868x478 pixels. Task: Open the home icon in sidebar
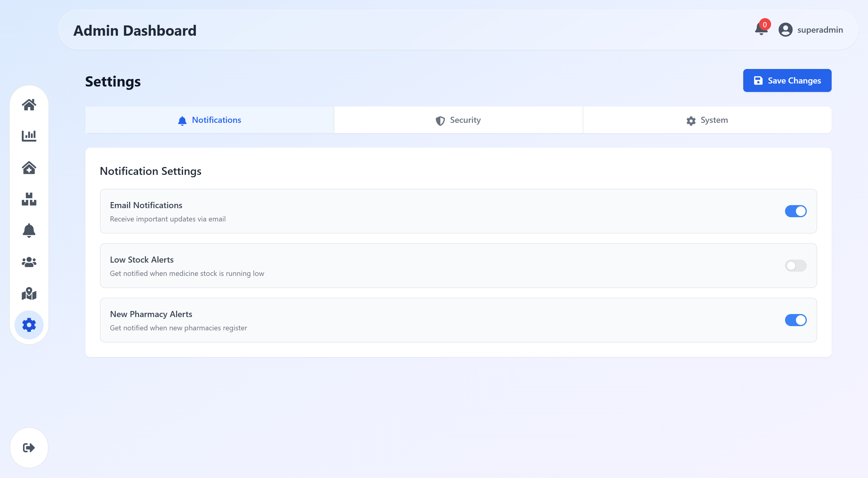[29, 105]
